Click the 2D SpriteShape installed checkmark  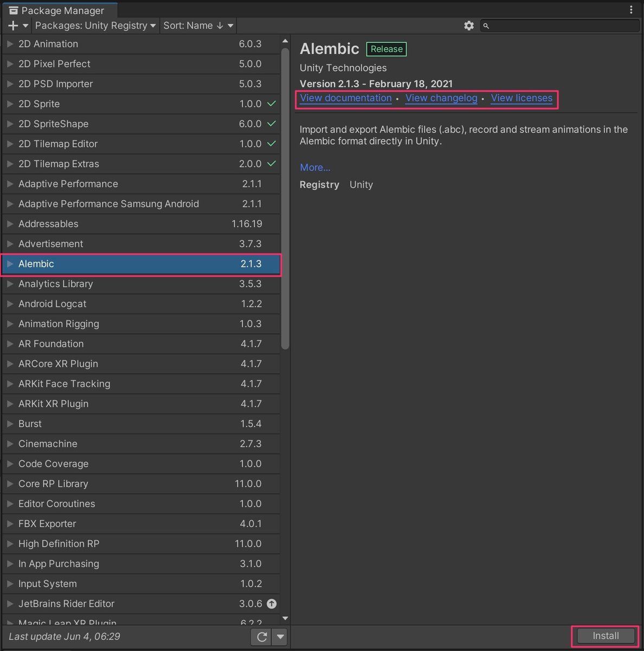pos(272,124)
